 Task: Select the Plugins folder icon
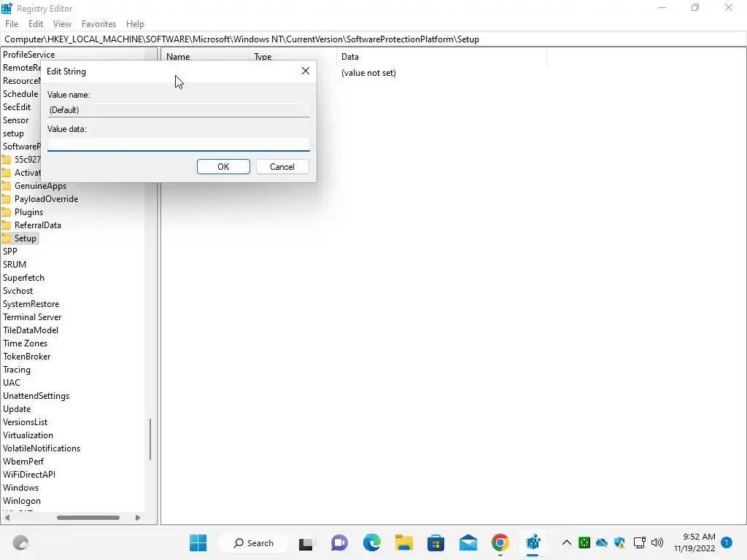(x=6, y=212)
